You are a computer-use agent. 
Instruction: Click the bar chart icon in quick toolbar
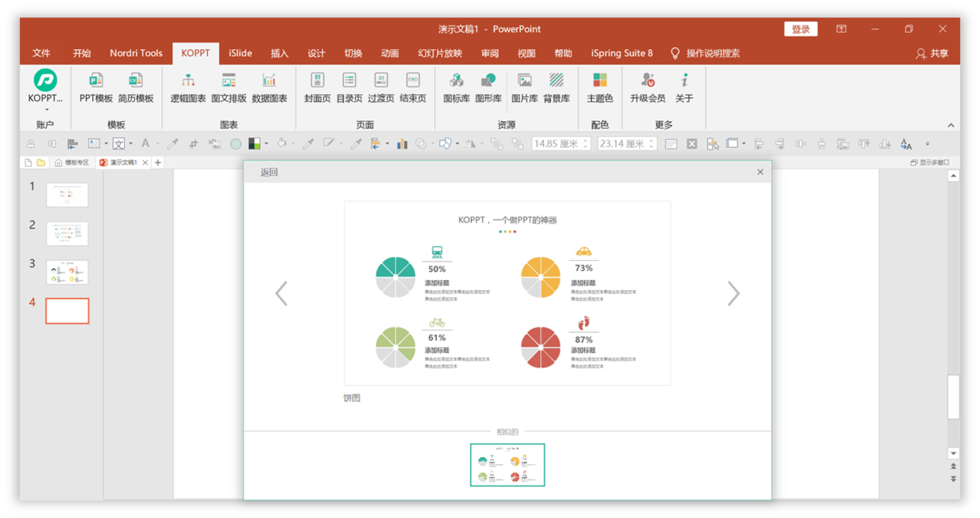pos(401,144)
